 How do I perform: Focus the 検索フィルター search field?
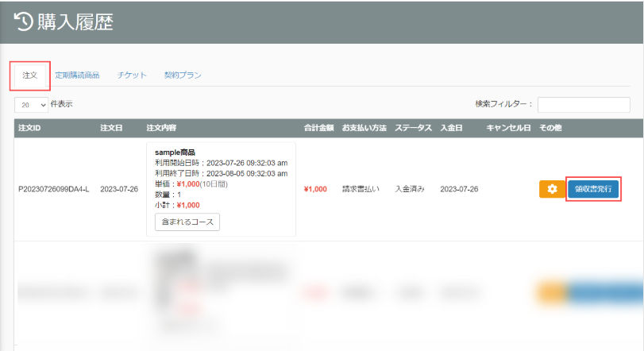(588, 105)
